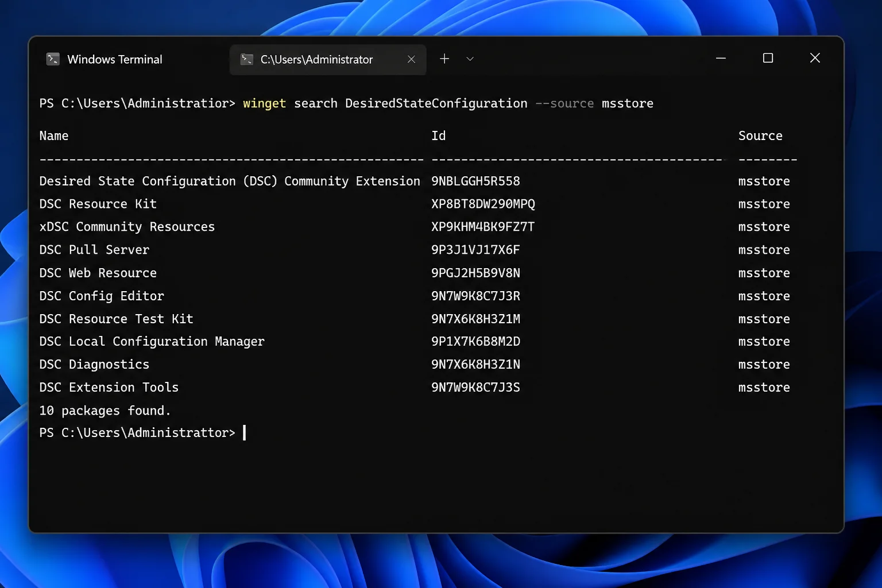Select the 'DSC Config Editor' package name

coord(102,296)
